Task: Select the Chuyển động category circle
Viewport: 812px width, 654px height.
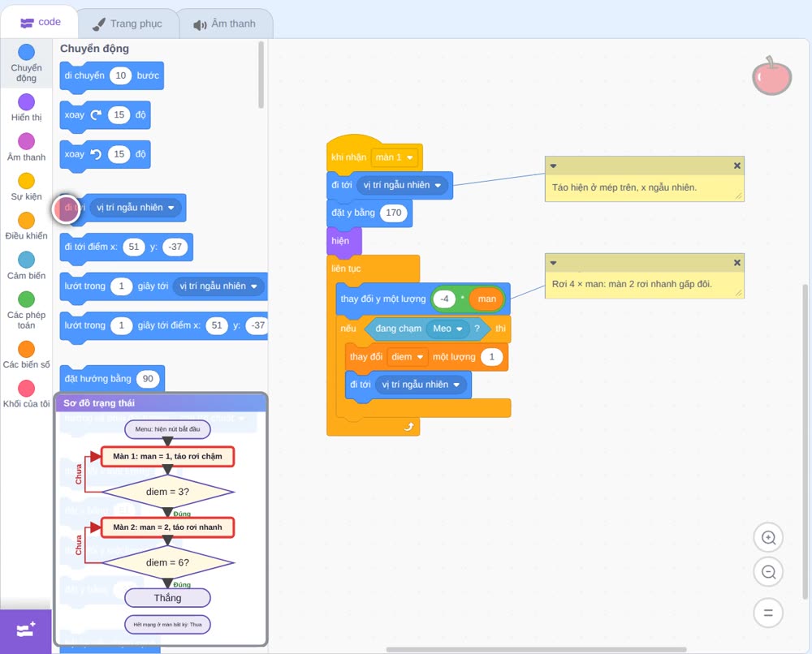Action: pos(27,52)
